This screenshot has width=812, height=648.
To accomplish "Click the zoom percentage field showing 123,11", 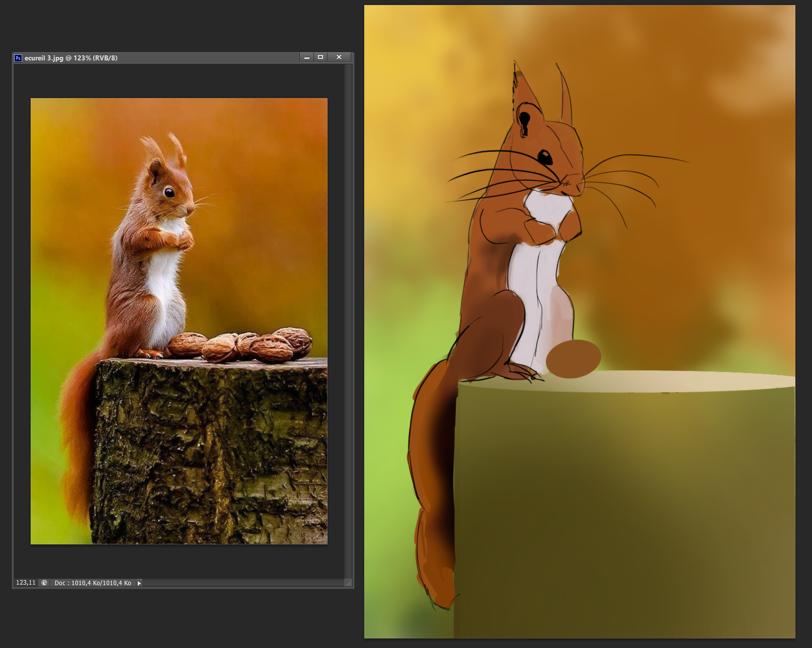I will 26,583.
